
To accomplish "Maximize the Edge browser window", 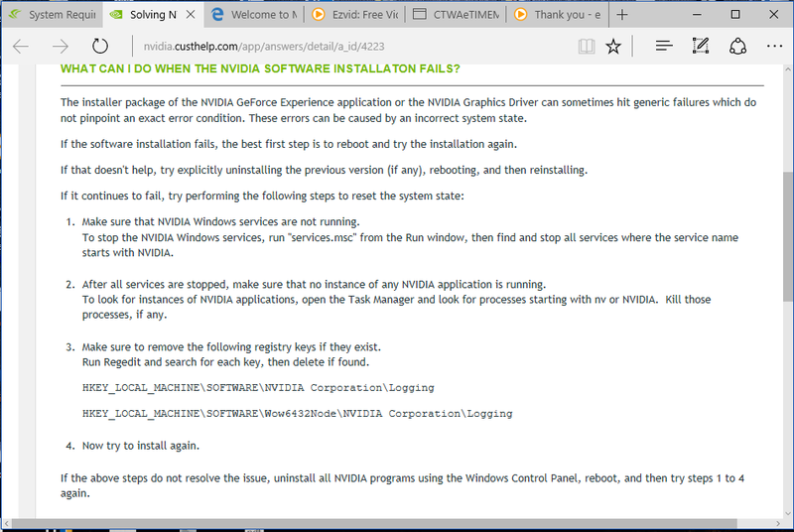I will pyautogui.click(x=735, y=15).
